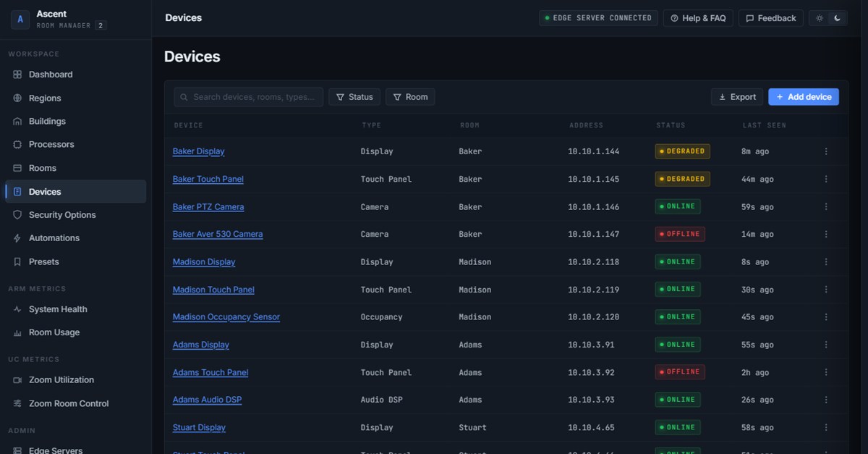Open the Room filter dropdown

(x=410, y=97)
